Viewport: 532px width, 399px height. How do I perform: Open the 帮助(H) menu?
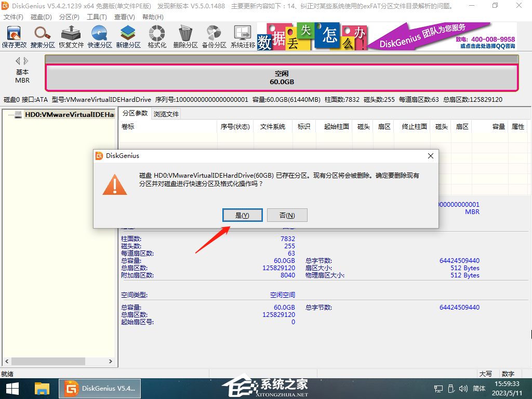[x=153, y=17]
